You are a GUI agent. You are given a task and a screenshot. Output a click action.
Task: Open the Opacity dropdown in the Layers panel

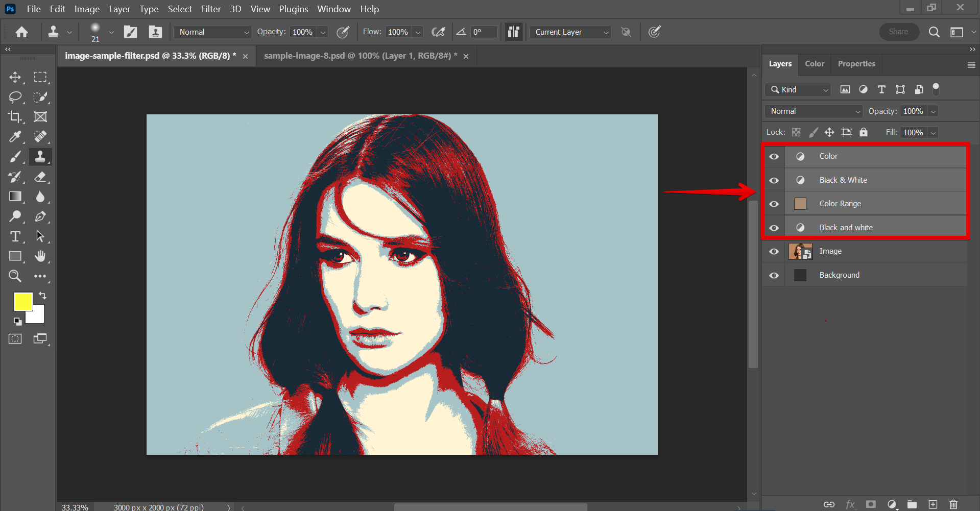pyautogui.click(x=933, y=111)
